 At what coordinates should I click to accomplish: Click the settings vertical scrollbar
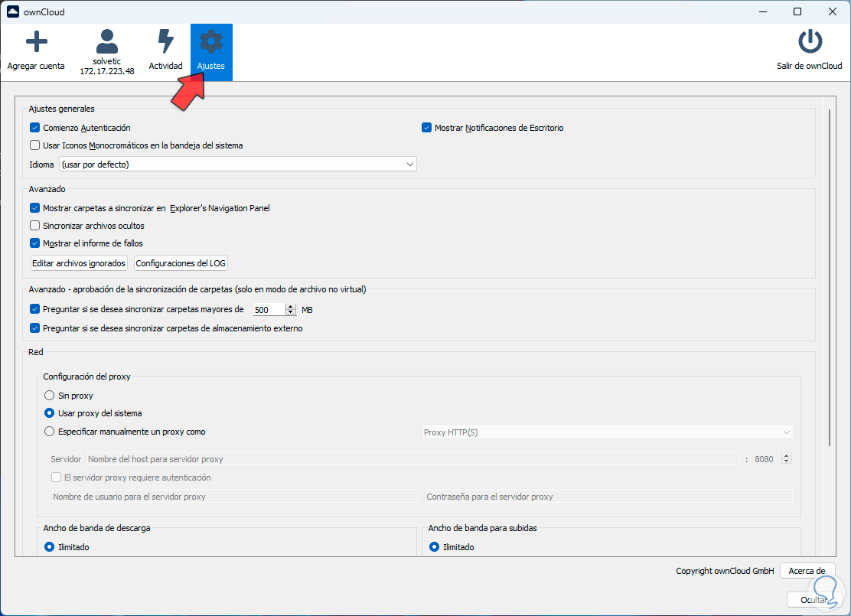(x=830, y=277)
